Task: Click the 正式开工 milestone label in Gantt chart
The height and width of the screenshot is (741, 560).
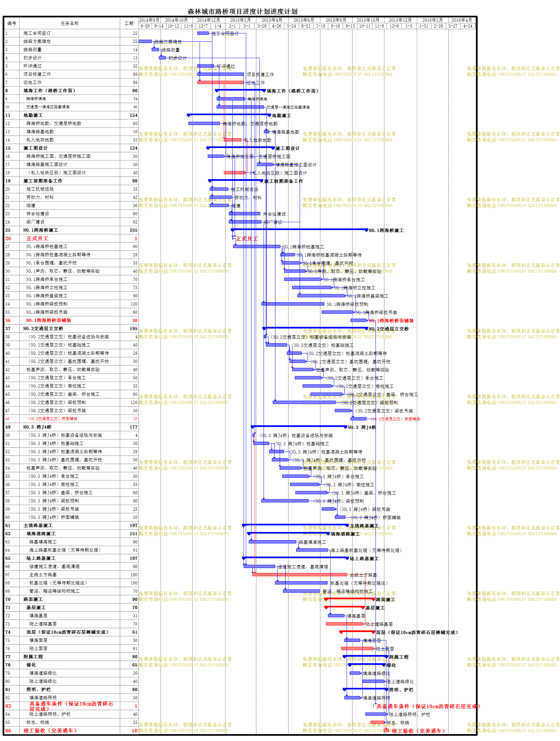Action: click(247, 239)
